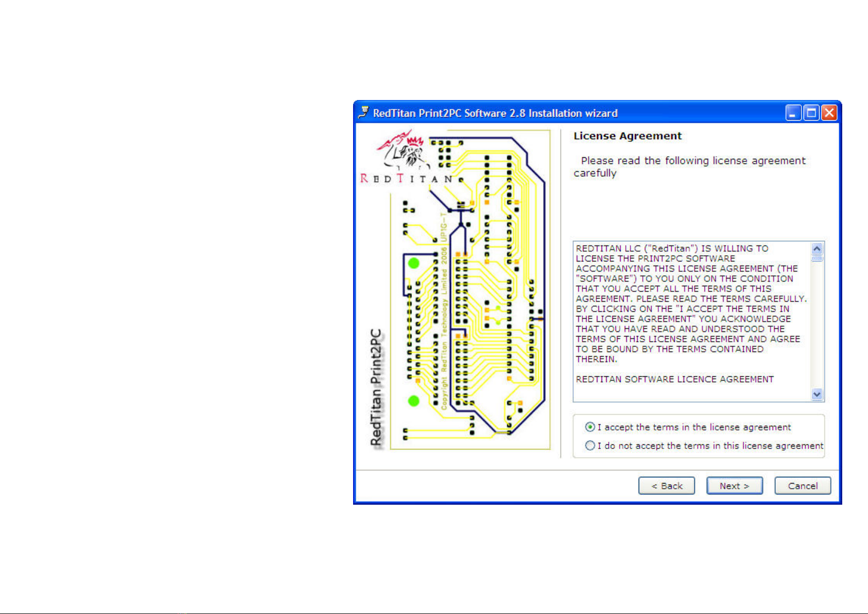Click 'REDTITAN SOFTWARE LICENCE AGREEMENT' line
Viewport: 868px width, 614px height.
675,379
